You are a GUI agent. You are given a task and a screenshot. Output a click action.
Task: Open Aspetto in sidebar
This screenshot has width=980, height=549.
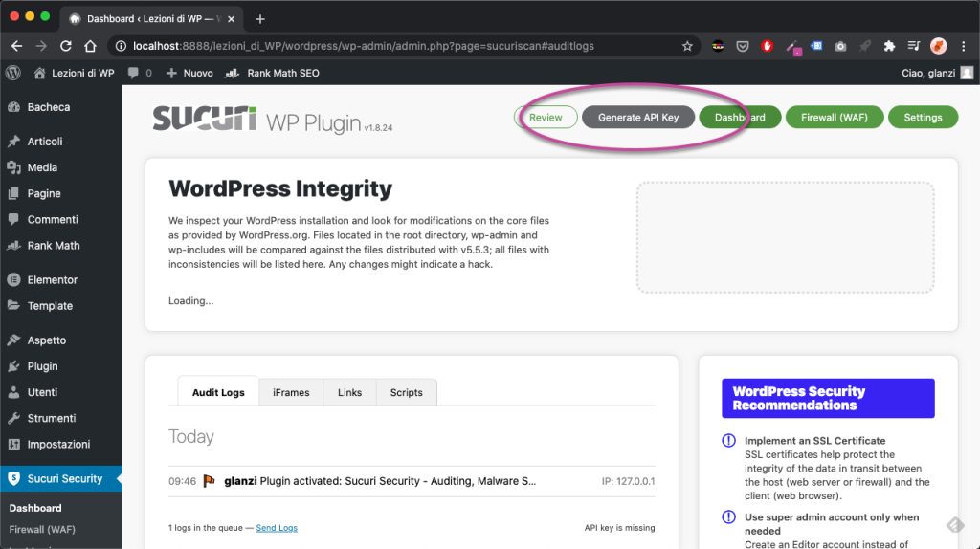click(61, 340)
